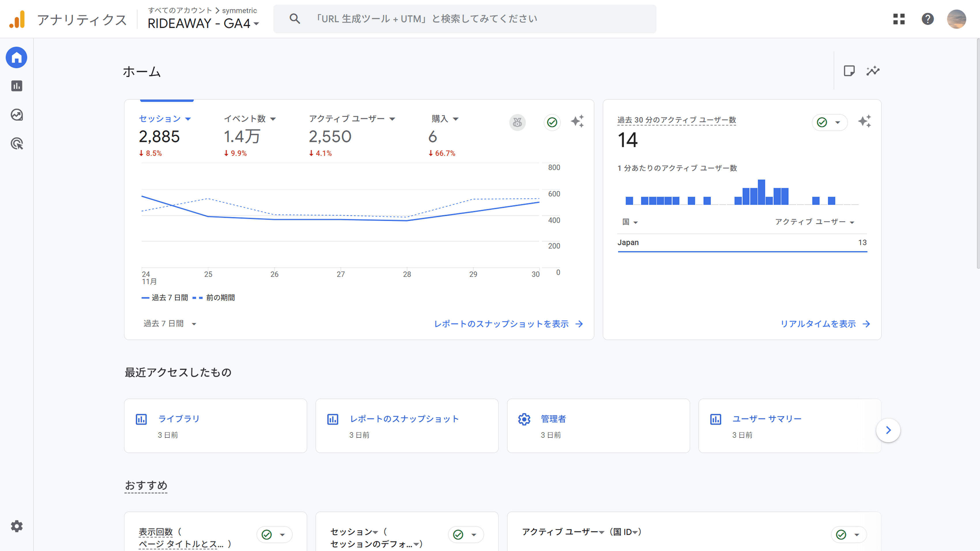Click green data quality check on sessions card
Image resolution: width=980 pixels, height=551 pixels.
(x=552, y=122)
